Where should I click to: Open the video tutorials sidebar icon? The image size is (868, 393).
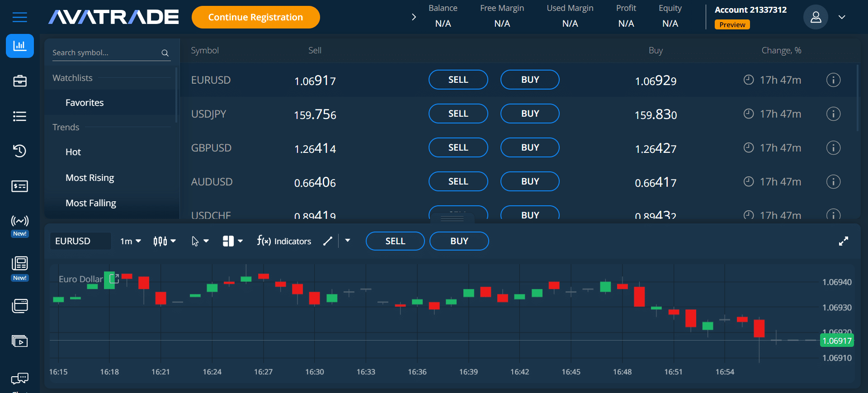tap(20, 341)
